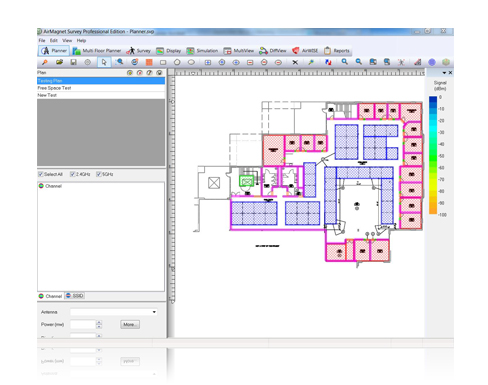The height and width of the screenshot is (385, 488).
Task: Switch to the SSID tab
Action: click(75, 296)
